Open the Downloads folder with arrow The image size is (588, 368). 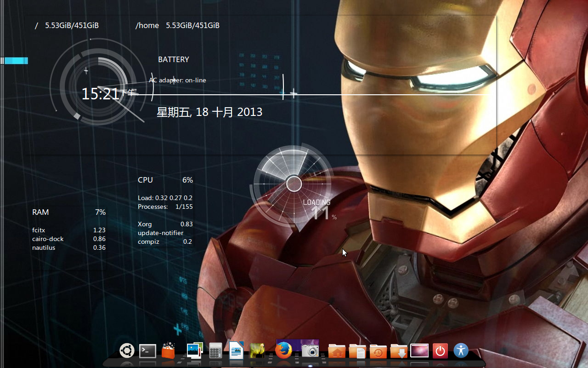pyautogui.click(x=399, y=351)
